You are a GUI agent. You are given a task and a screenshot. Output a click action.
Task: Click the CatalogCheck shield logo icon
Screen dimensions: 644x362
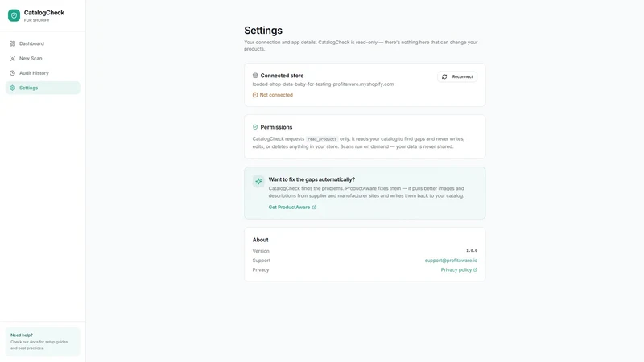pos(14,15)
